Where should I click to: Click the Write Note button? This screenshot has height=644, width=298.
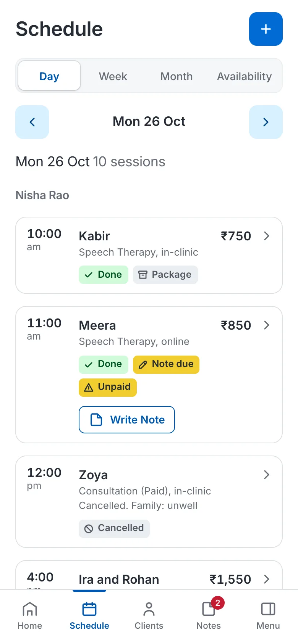coord(127,420)
